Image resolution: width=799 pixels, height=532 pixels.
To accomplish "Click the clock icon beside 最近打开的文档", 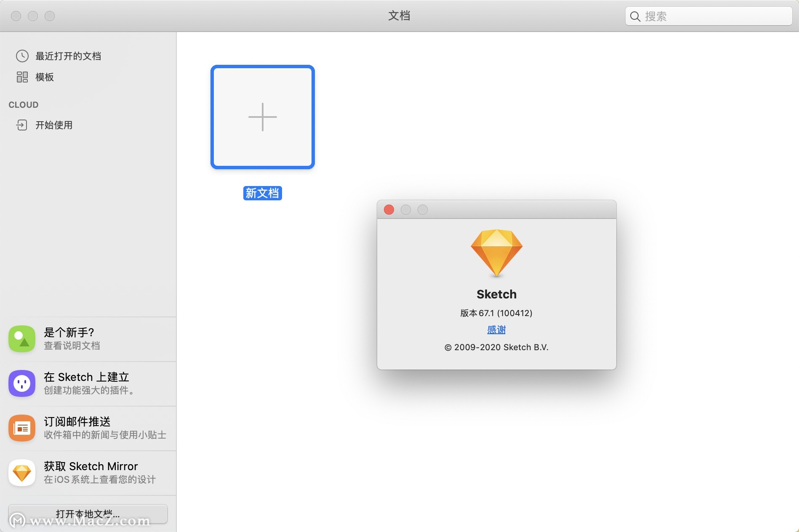I will 22,56.
